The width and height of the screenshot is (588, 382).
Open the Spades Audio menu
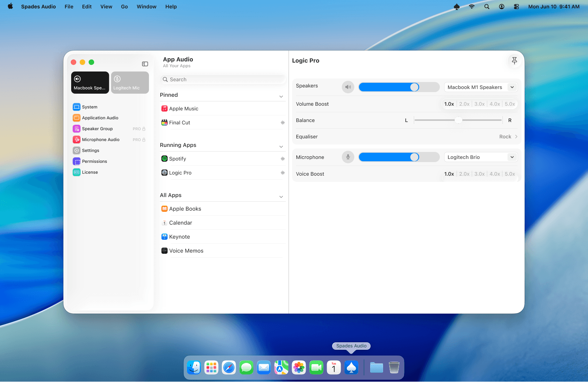[x=38, y=7]
